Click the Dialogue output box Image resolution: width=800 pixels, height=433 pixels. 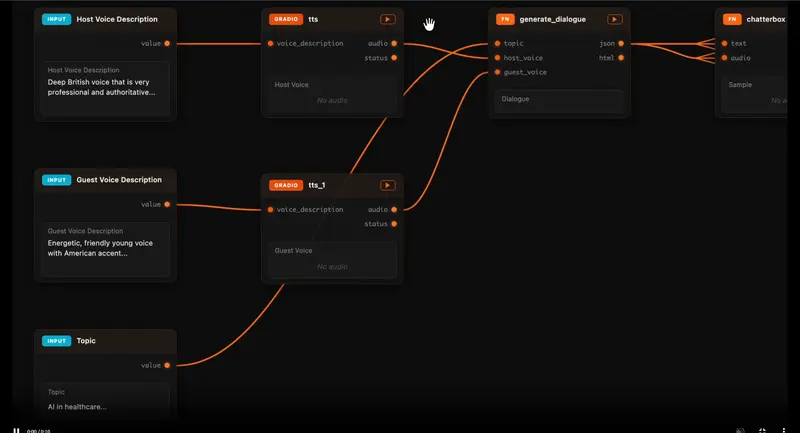pos(559,100)
